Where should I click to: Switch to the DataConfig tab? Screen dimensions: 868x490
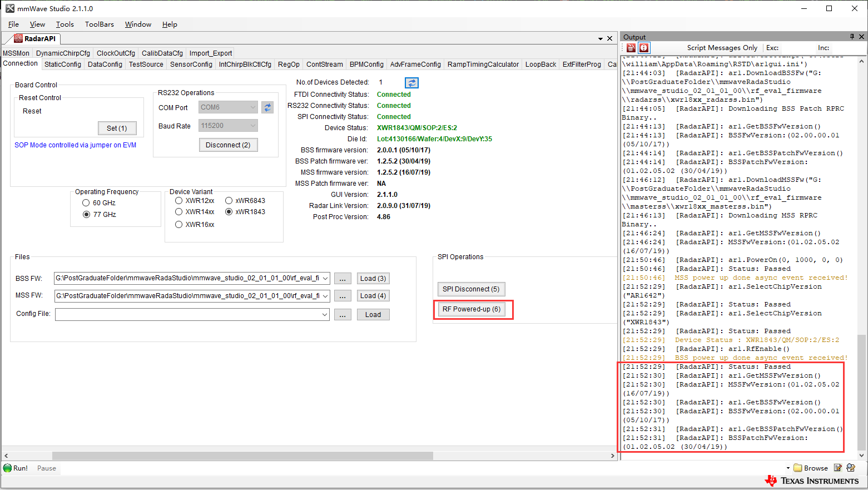(105, 65)
